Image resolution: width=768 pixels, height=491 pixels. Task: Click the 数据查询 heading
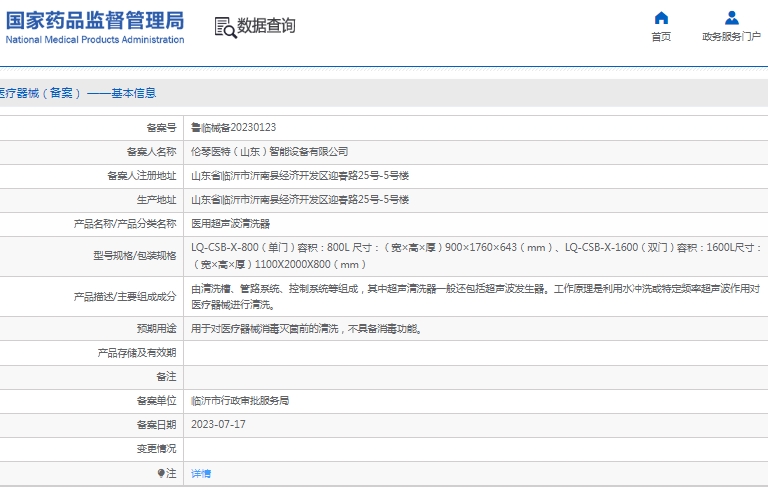click(266, 25)
